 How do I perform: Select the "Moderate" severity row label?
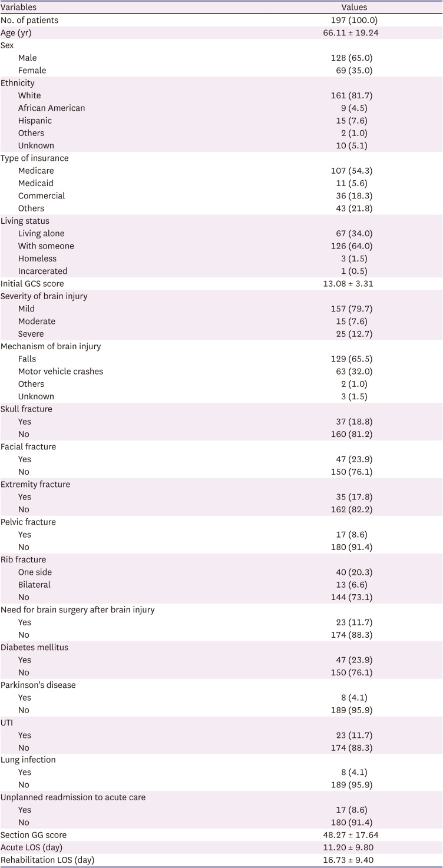coord(37,321)
